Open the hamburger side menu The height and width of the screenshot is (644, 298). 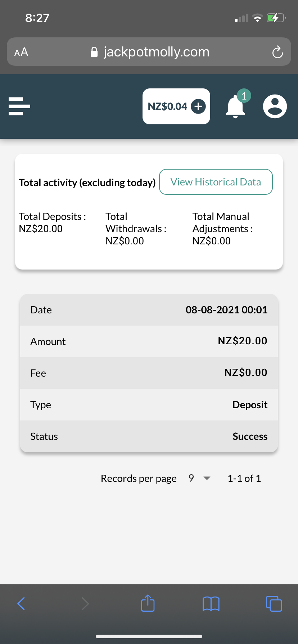(19, 106)
